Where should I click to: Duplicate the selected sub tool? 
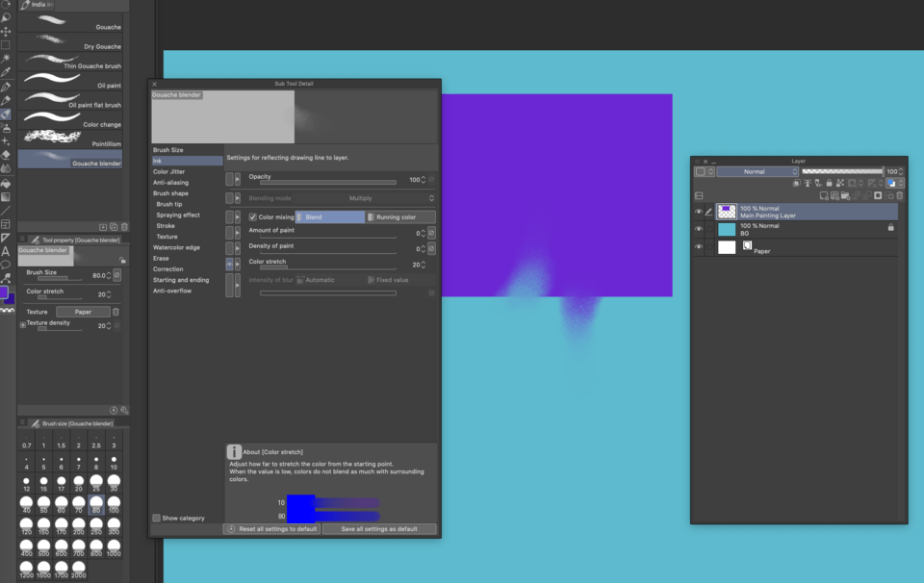coord(114,227)
